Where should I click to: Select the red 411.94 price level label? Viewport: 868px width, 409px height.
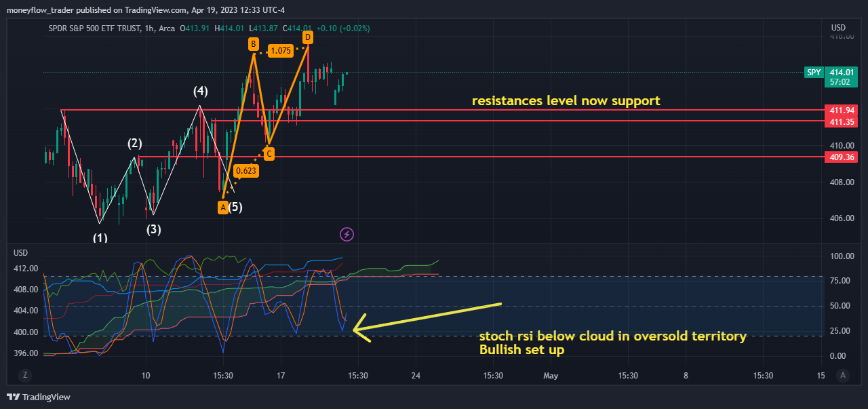(841, 110)
